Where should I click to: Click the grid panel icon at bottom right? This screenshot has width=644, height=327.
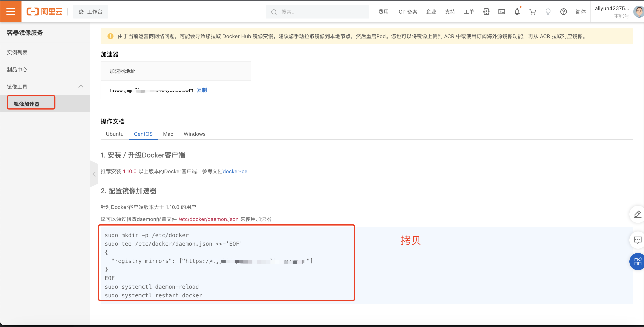(x=638, y=261)
